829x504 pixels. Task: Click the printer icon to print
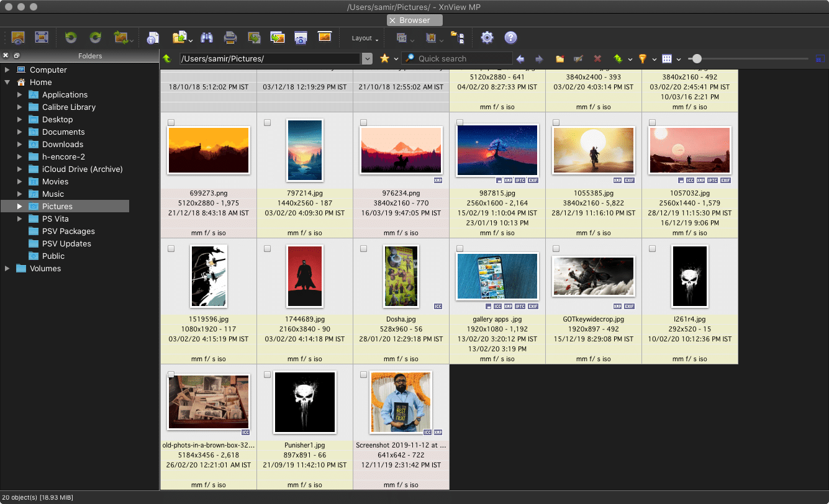tap(230, 38)
